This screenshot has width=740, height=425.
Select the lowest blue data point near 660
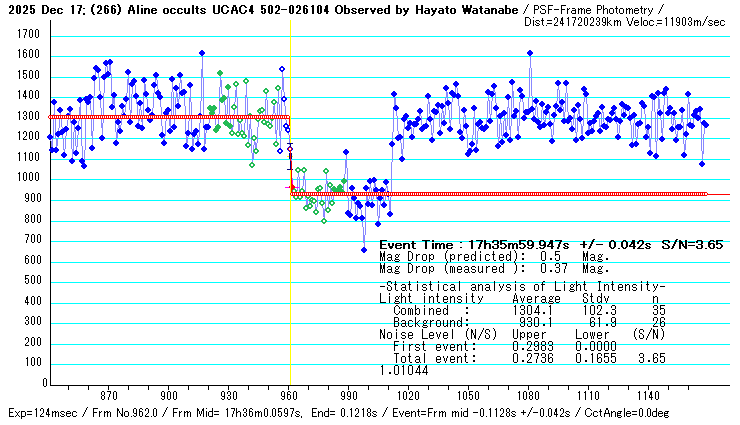pyautogui.click(x=364, y=249)
